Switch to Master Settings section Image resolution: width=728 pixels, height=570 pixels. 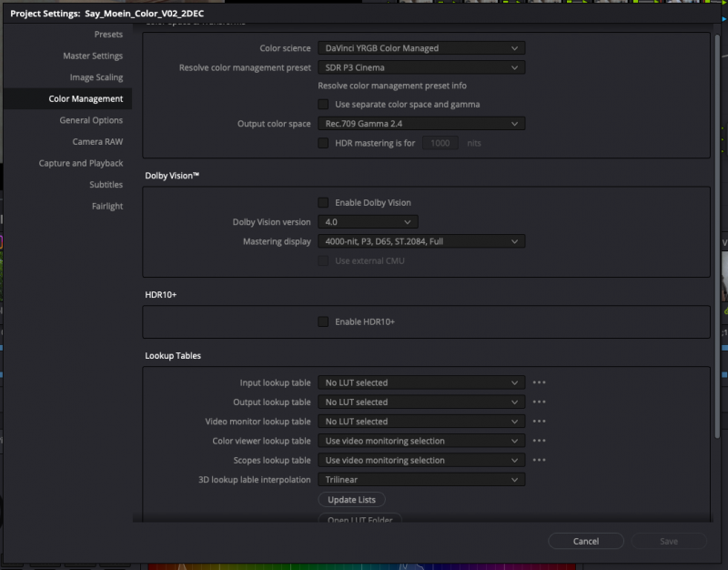(93, 56)
